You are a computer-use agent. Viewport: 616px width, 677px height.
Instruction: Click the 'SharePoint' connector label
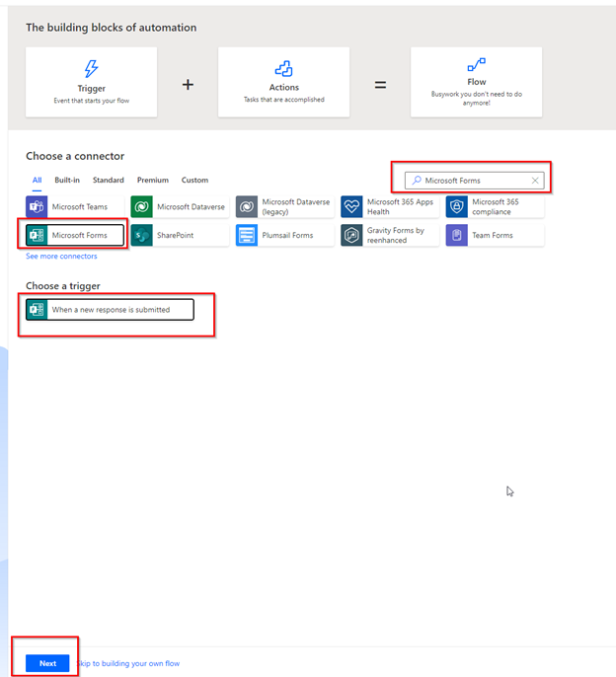click(x=176, y=235)
